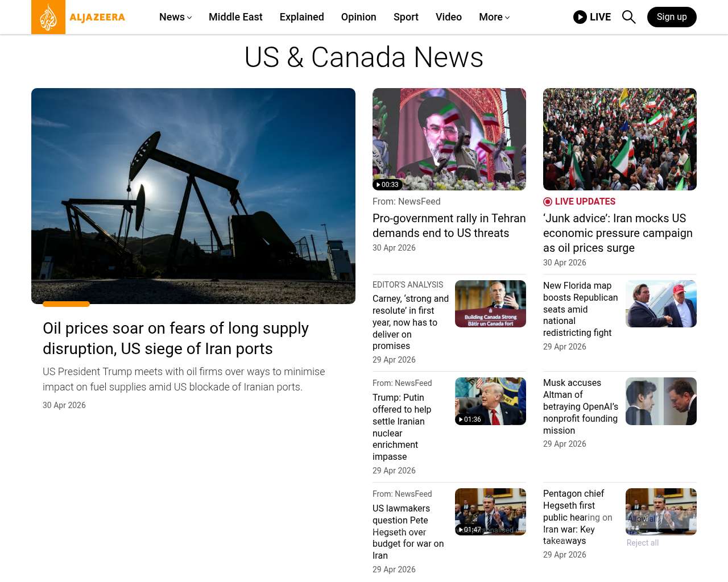
Task: Play the 00:33 Tehran rally video
Action: tap(449, 139)
